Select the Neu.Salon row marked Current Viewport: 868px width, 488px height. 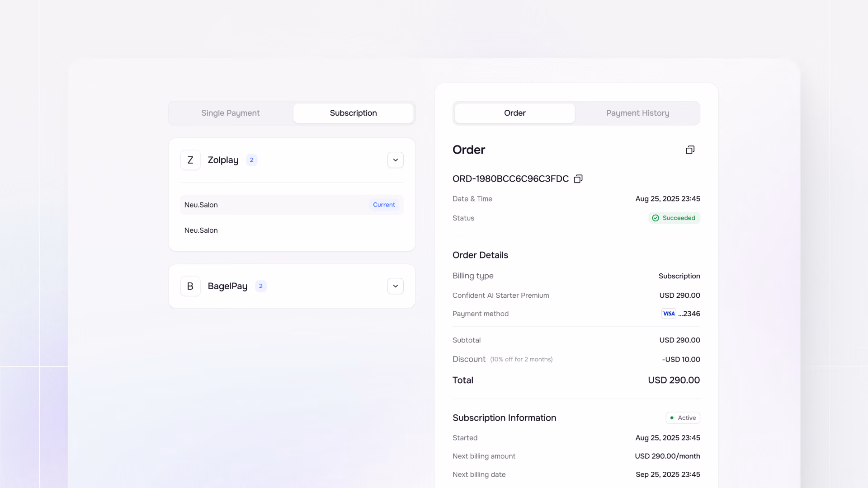coord(292,205)
